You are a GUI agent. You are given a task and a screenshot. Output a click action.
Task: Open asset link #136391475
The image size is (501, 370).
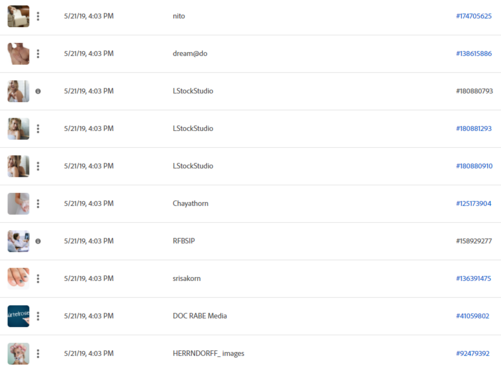tap(473, 279)
